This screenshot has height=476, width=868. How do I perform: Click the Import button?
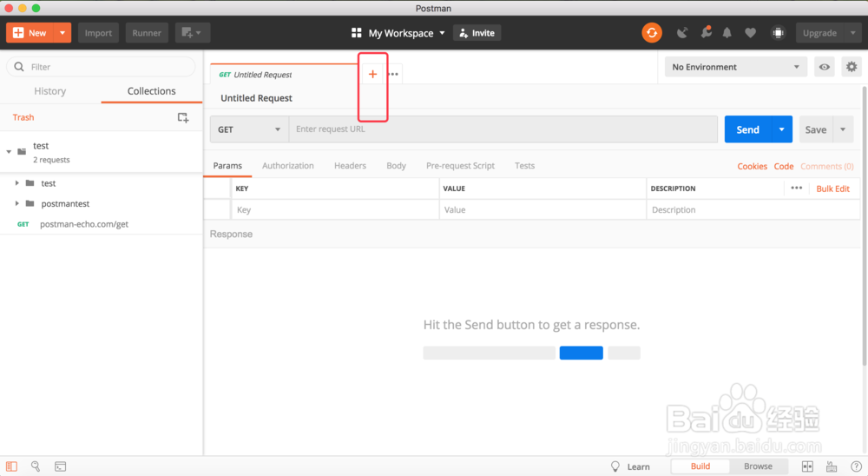[98, 33]
